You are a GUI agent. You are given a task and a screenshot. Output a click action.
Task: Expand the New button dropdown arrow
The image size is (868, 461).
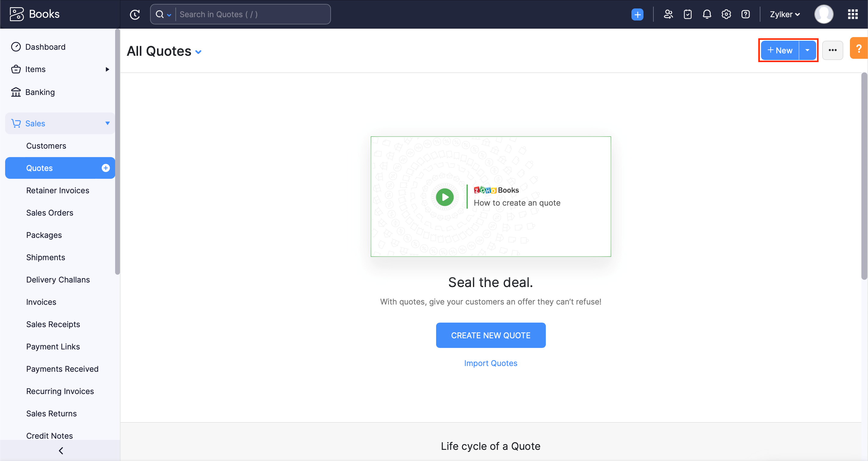pos(807,50)
